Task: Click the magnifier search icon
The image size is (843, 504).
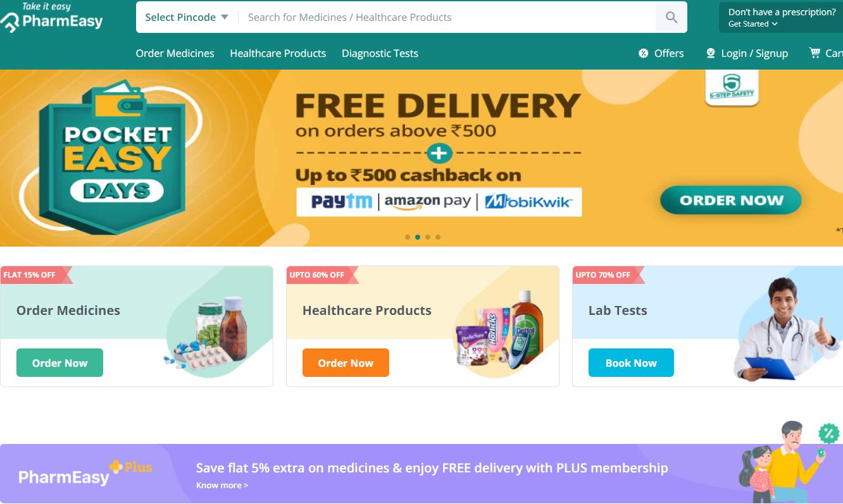Action: click(671, 17)
